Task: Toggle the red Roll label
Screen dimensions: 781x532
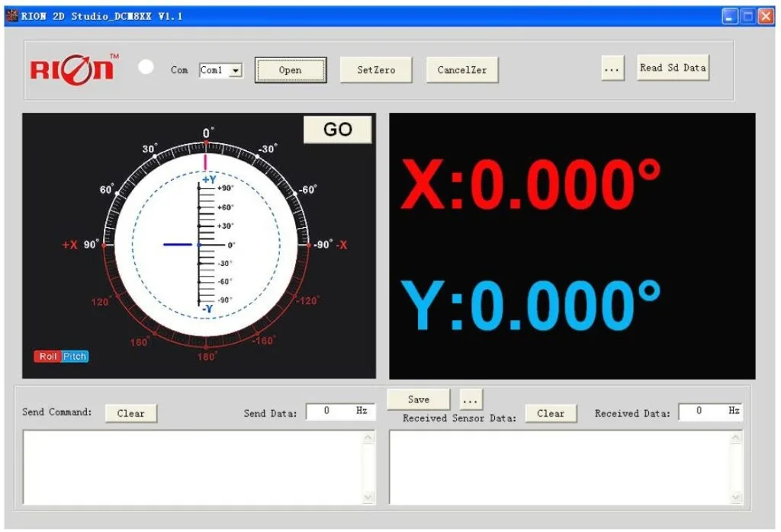Action: pyautogui.click(x=47, y=356)
